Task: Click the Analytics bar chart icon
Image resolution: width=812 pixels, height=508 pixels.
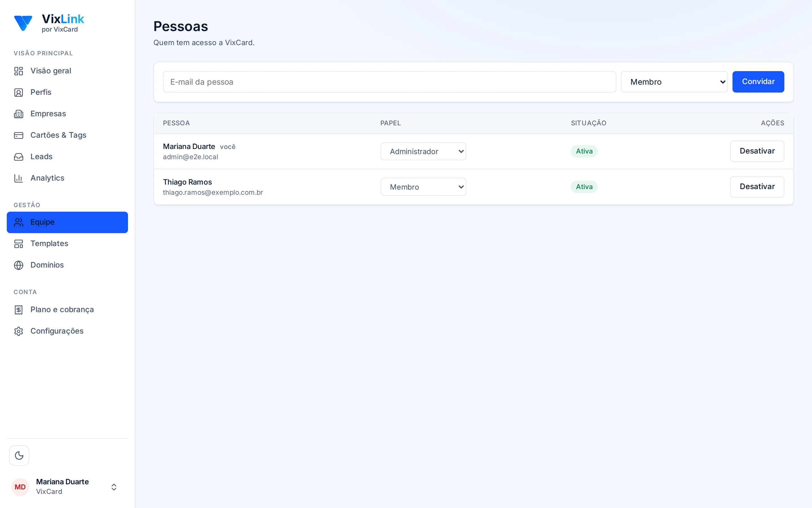Action: tap(18, 178)
